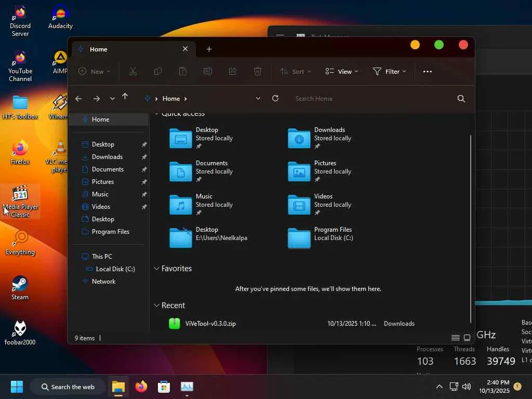Select YouTube Channel desktop shortcut
The height and width of the screenshot is (399, 532).
[20, 66]
